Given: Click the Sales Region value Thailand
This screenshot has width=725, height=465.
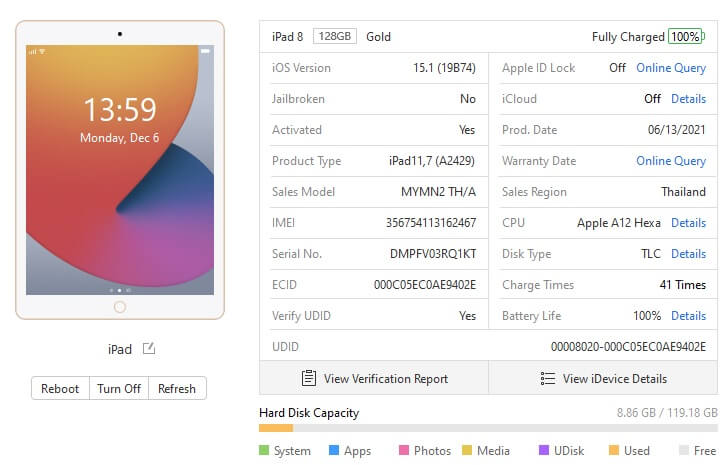Looking at the screenshot, I should point(683,192).
